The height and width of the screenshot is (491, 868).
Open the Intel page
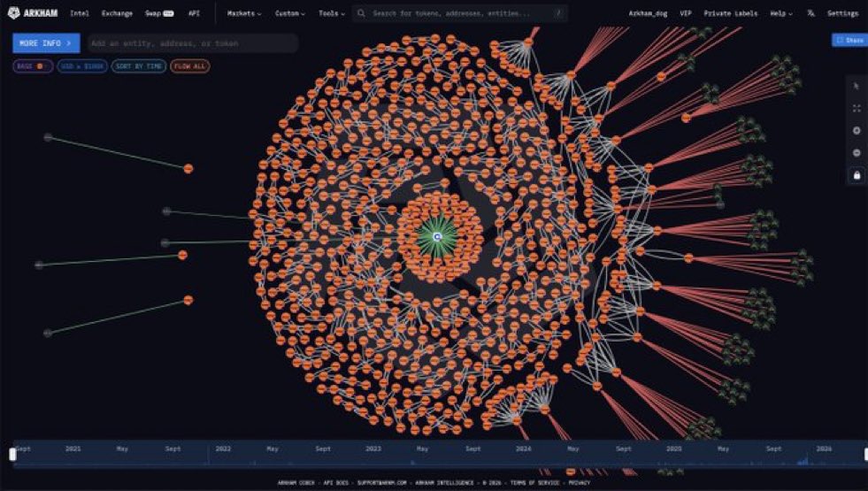(x=79, y=13)
